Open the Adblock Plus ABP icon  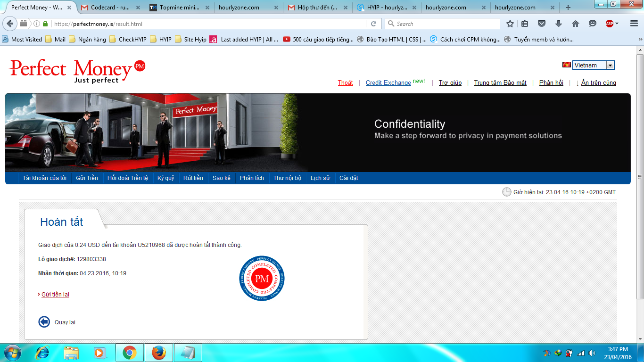(610, 24)
